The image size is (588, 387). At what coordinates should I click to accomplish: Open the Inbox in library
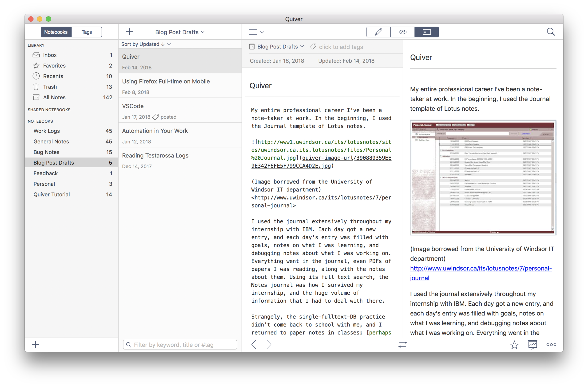coord(72,55)
